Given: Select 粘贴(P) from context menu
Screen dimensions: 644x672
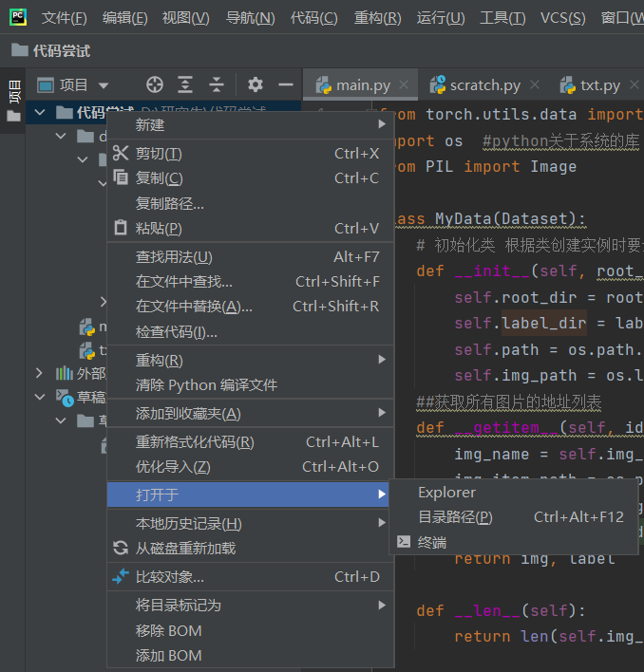Looking at the screenshot, I should tap(250, 228).
